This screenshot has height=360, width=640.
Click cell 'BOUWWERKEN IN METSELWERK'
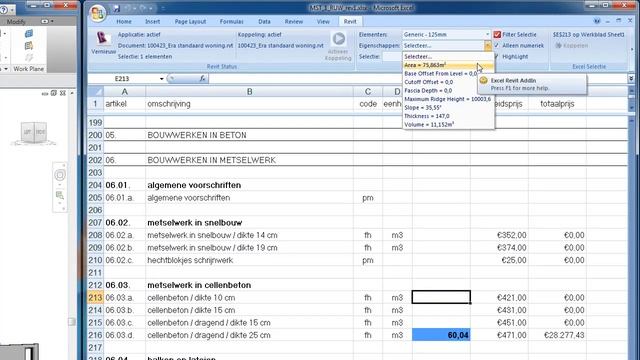(249, 160)
